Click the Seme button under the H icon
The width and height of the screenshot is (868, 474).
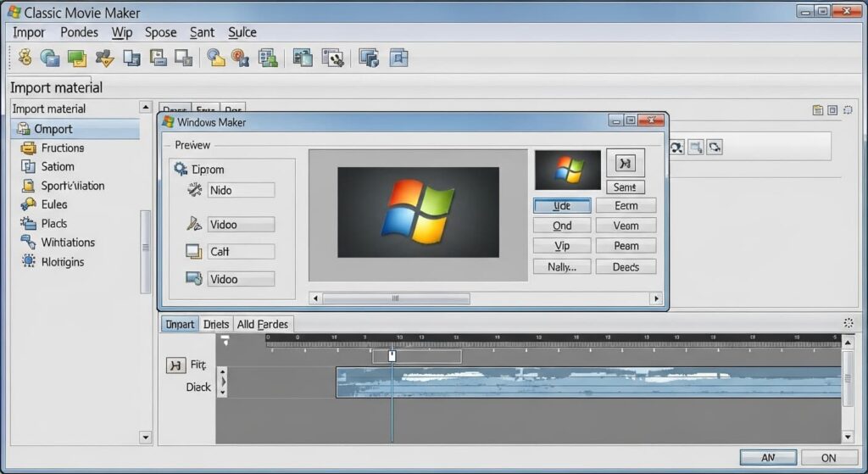pyautogui.click(x=625, y=187)
